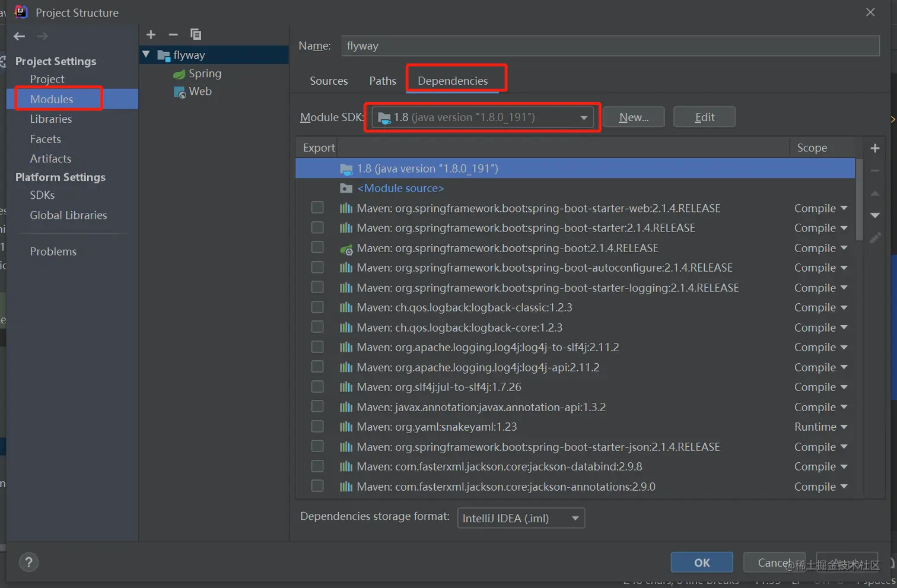Image resolution: width=897 pixels, height=588 pixels.
Task: Copy the selected module icon
Action: point(196,34)
